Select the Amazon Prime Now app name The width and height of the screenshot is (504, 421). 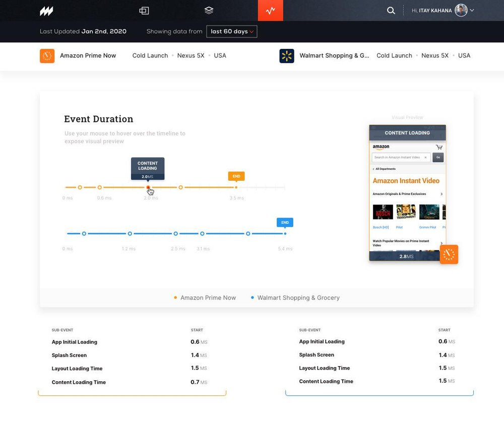88,55
